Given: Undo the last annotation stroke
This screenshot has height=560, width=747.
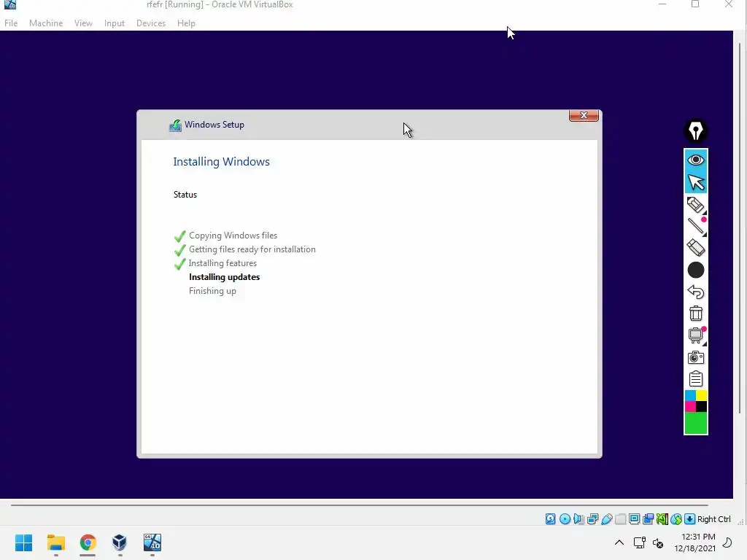Looking at the screenshot, I should click(695, 292).
